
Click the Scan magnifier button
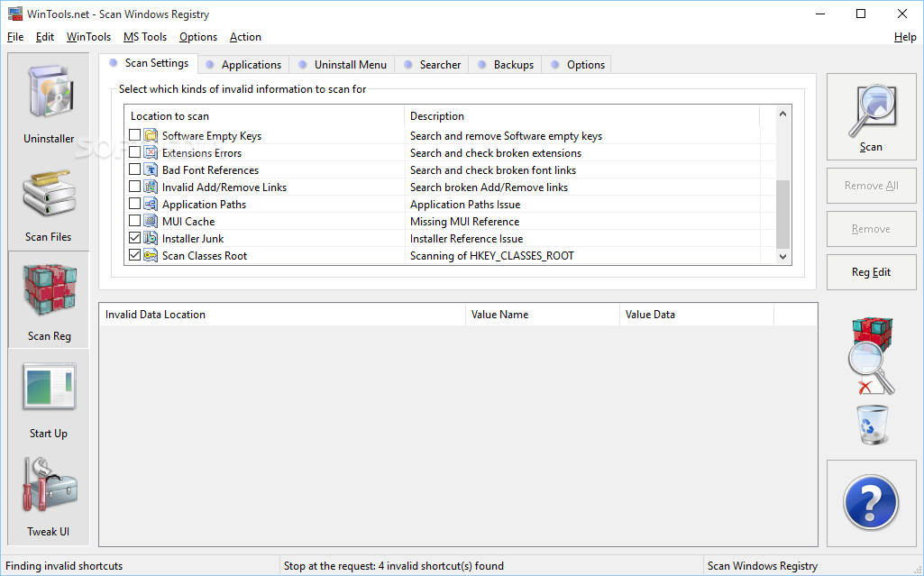tap(871, 116)
